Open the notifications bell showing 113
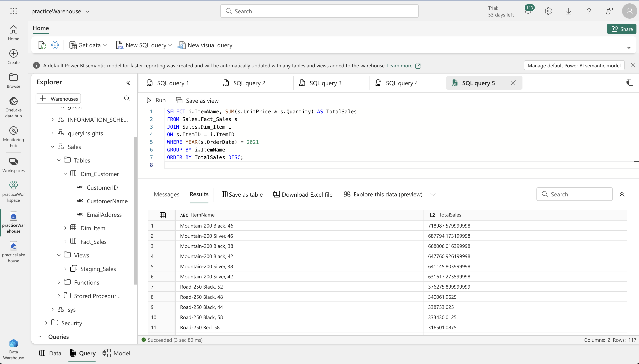 (x=528, y=11)
